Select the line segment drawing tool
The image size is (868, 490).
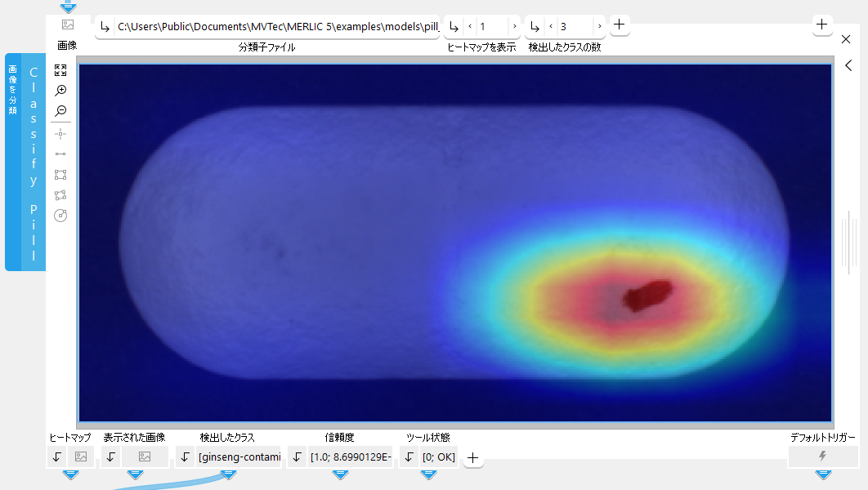tap(60, 154)
